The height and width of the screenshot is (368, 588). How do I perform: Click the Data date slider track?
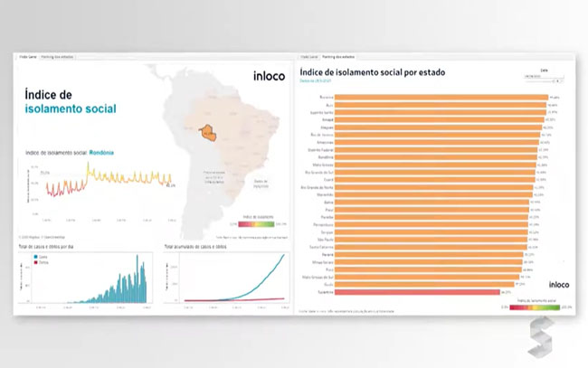pyautogui.click(x=537, y=81)
